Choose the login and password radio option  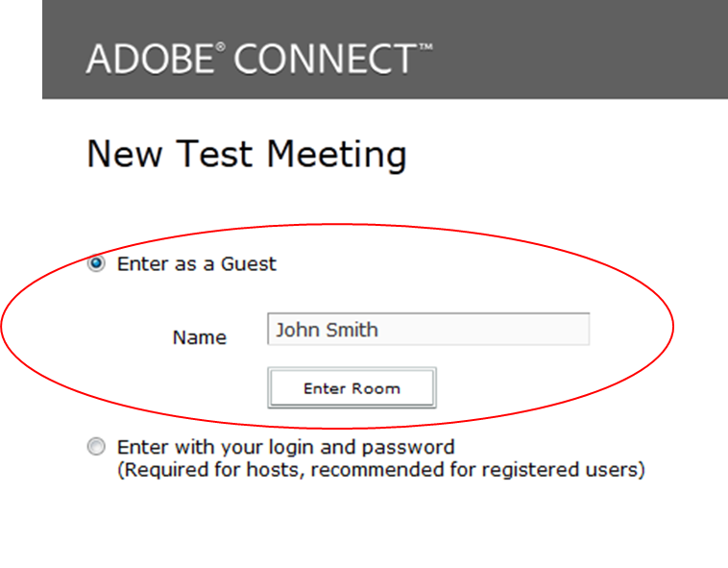pos(96,446)
